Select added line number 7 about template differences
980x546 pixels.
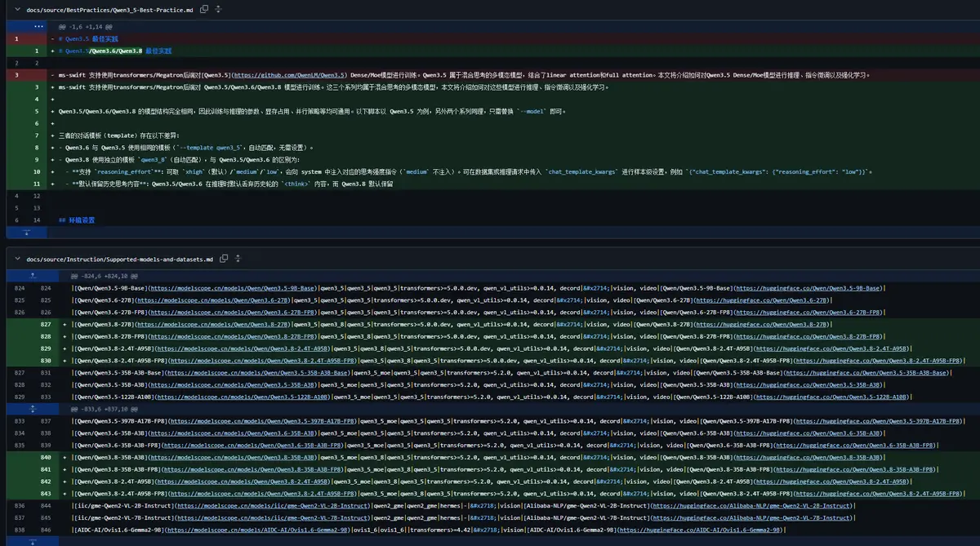click(38, 135)
